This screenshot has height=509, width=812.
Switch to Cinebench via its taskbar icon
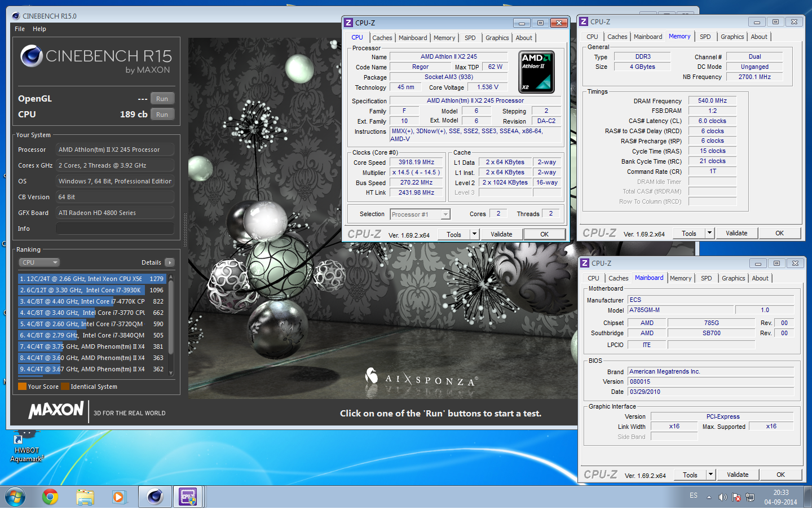click(155, 497)
